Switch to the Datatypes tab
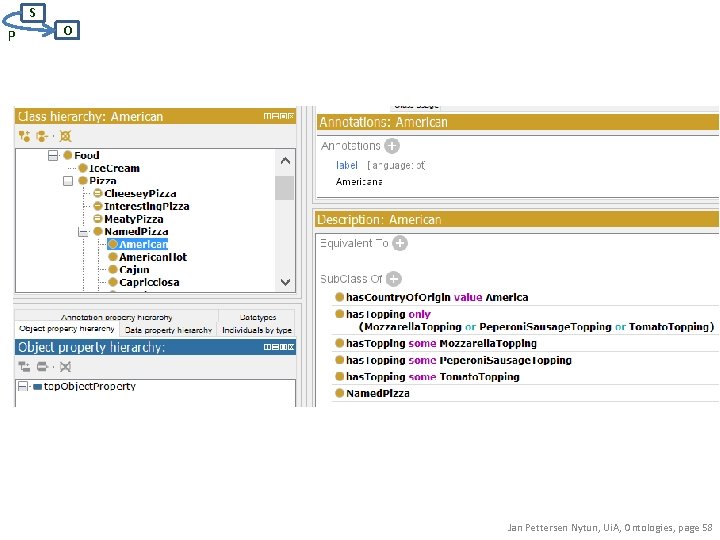The image size is (720, 540). 258,317
